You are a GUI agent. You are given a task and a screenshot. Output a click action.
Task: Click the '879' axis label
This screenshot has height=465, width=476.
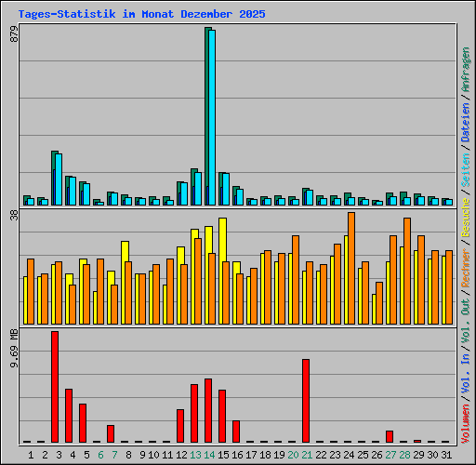point(14,33)
